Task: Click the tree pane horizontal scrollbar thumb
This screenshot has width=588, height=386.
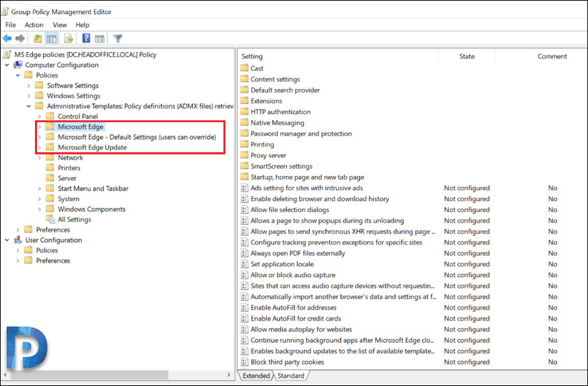Action: 89,375
